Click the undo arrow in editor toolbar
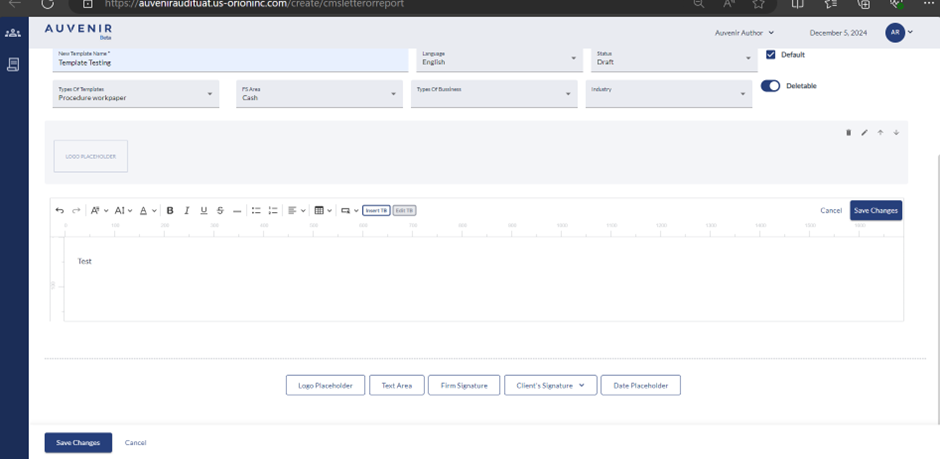Viewport: 940px width, 459px height. point(60,211)
